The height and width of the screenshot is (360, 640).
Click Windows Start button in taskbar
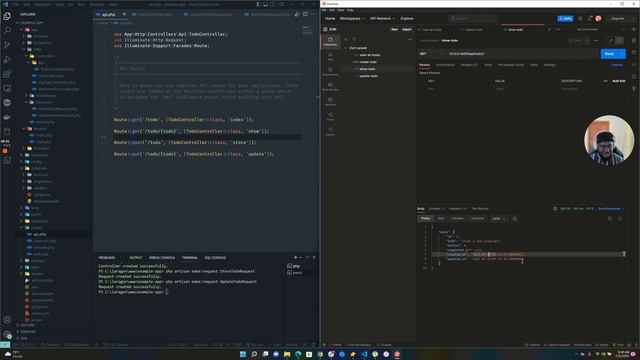(243, 354)
